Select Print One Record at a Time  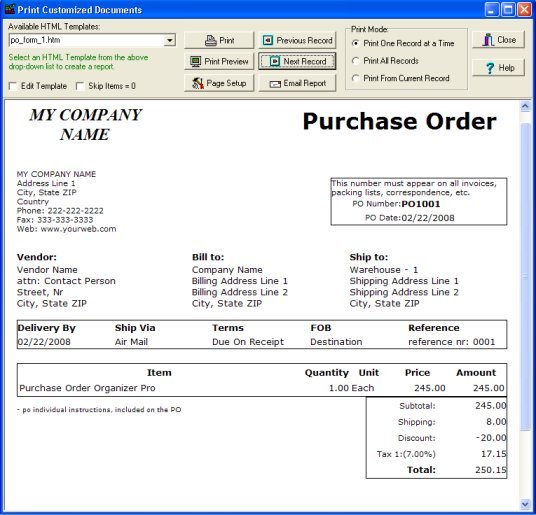click(356, 43)
